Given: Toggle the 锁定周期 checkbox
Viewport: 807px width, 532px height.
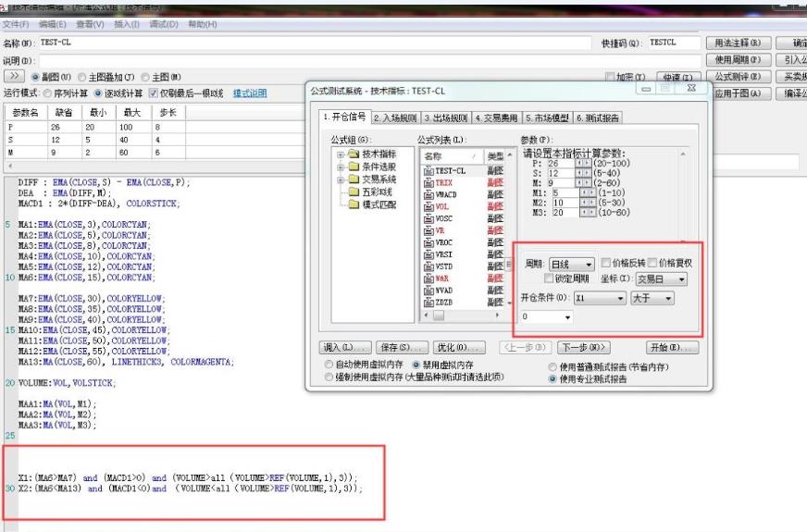Looking at the screenshot, I should pos(551,278).
